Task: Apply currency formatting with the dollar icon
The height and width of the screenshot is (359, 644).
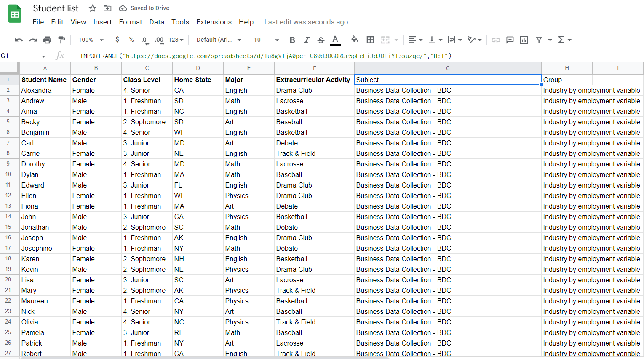Action: (x=117, y=40)
